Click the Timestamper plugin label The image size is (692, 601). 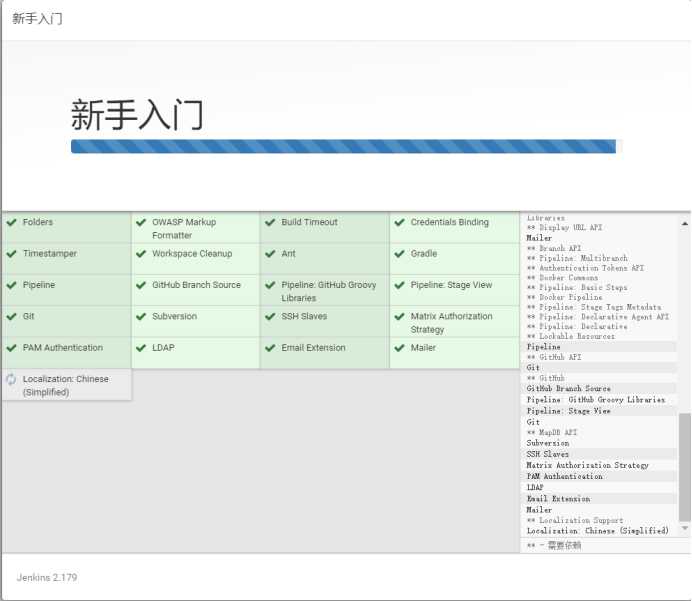pyautogui.click(x=49, y=253)
